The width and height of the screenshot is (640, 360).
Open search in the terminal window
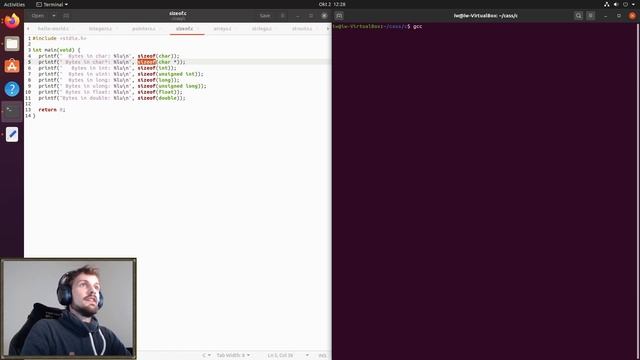(578, 16)
